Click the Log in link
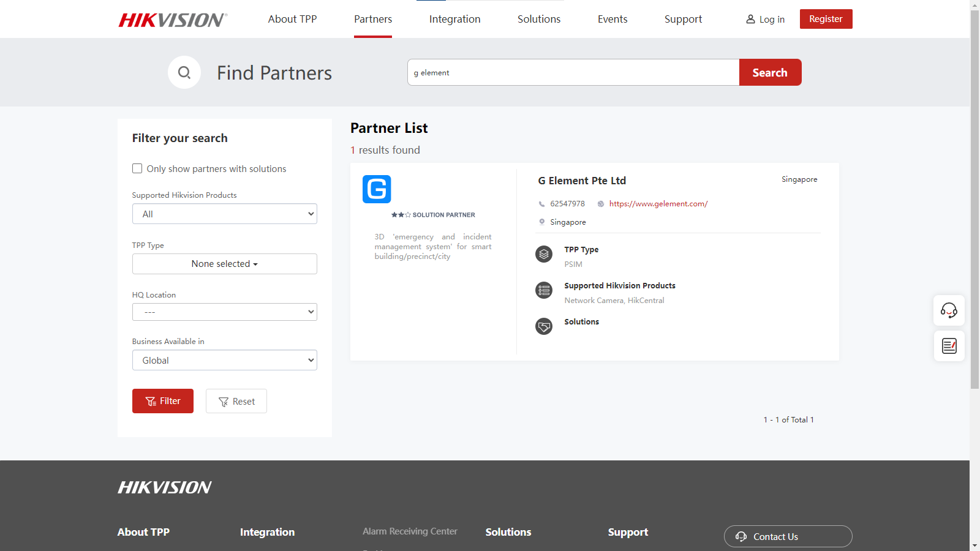980x551 pixels. click(x=772, y=20)
